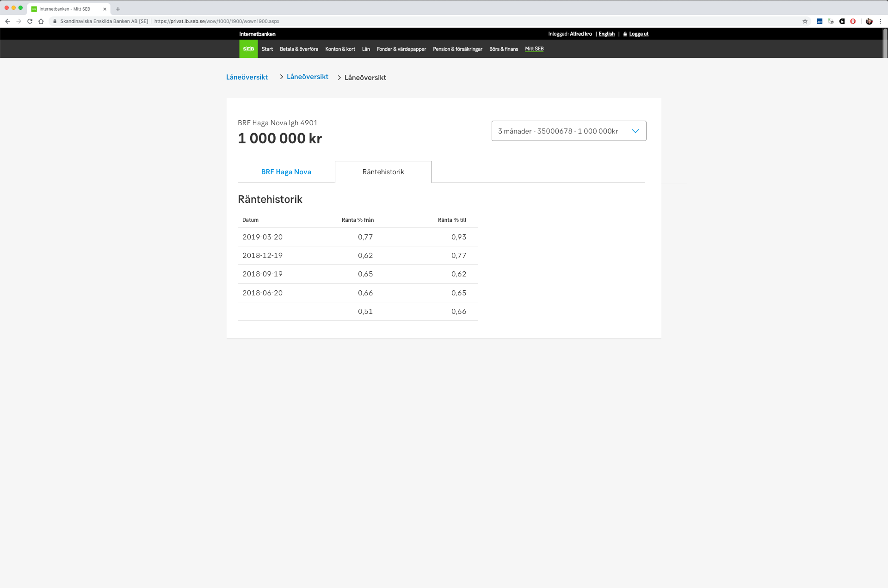Image resolution: width=888 pixels, height=588 pixels.
Task: Click the black lock-shaped extension icon
Action: [842, 21]
